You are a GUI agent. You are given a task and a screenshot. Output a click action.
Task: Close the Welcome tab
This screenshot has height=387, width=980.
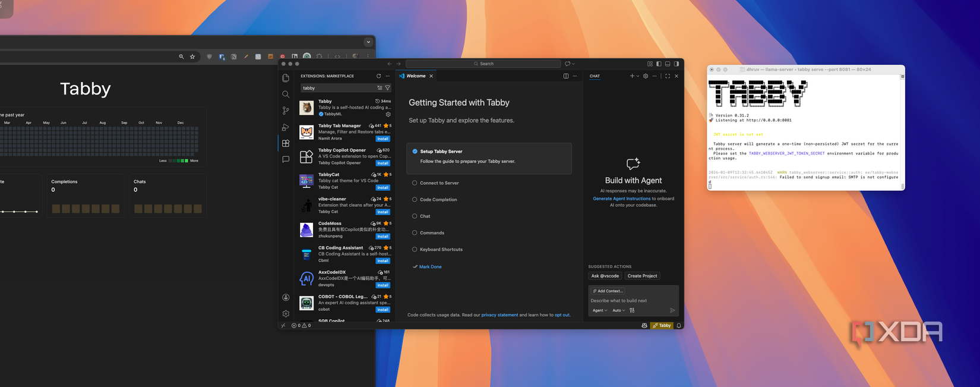[431, 76]
